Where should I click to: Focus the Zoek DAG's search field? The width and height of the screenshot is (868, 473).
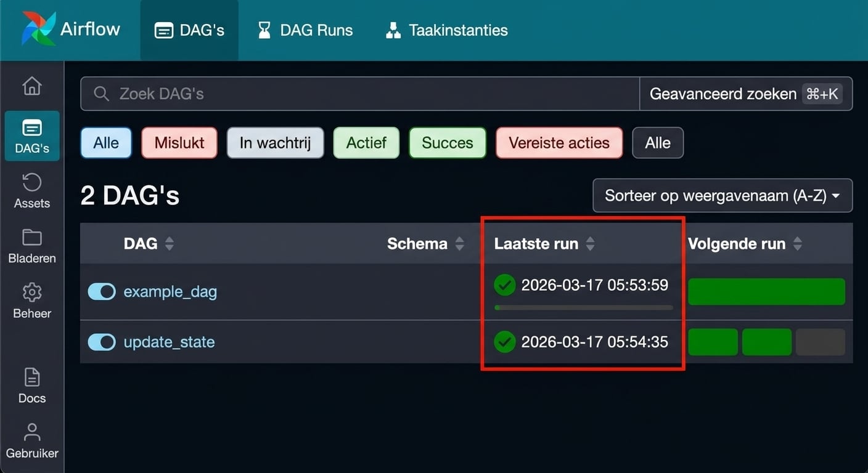click(360, 94)
